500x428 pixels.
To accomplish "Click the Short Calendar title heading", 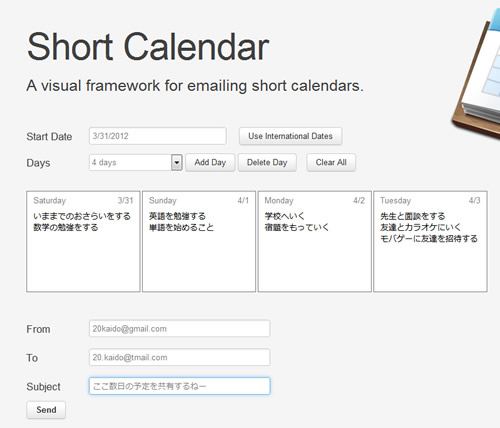I will (x=148, y=47).
